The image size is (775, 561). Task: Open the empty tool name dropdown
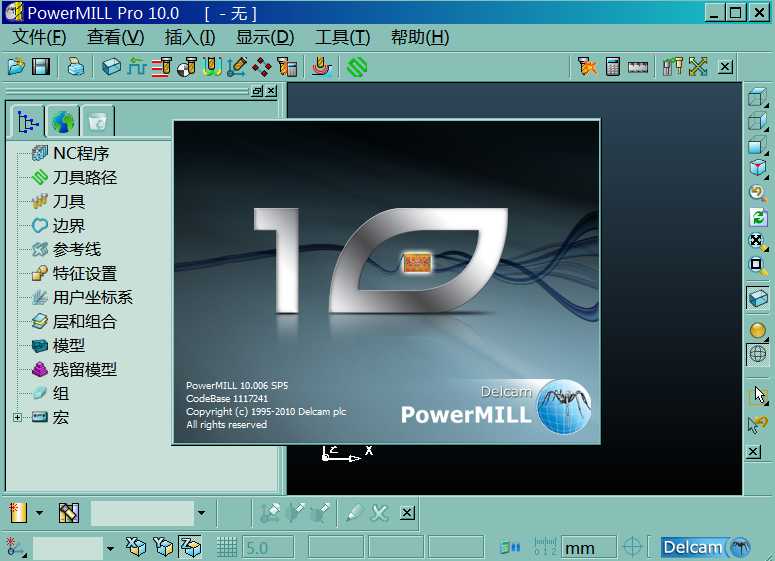[201, 514]
